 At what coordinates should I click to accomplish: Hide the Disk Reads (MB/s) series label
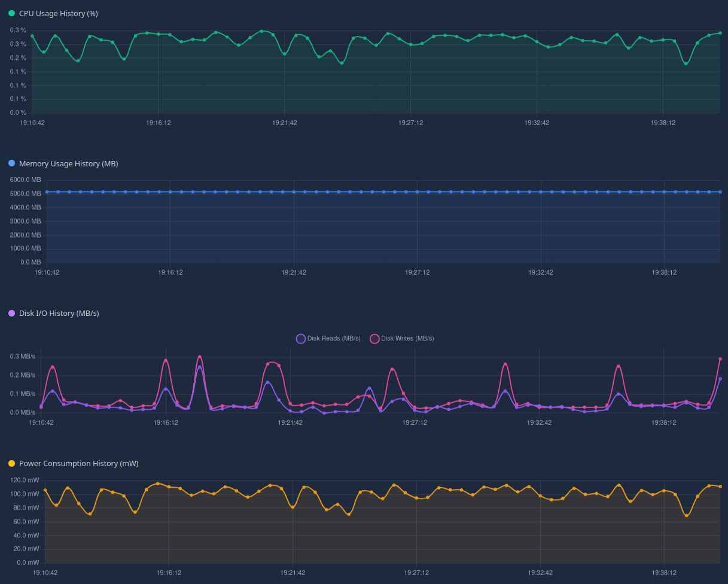point(334,339)
